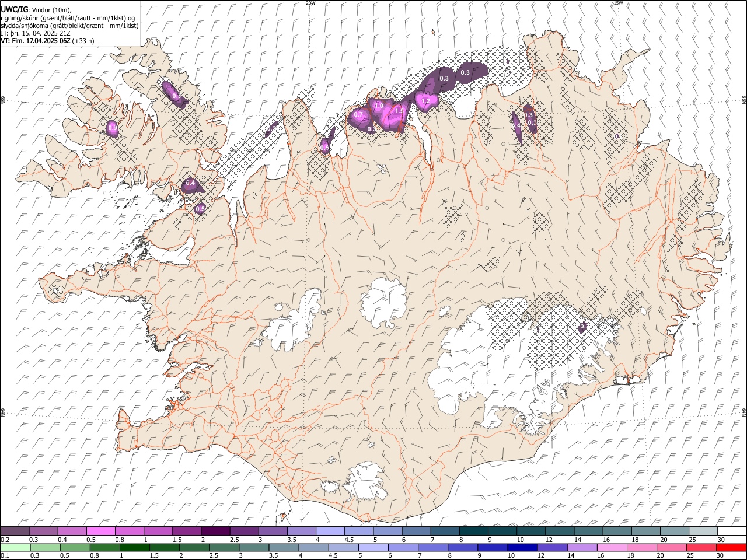Select the bright pink 0.5 swatch in upper scale
The image size is (747, 560).
coord(100,531)
